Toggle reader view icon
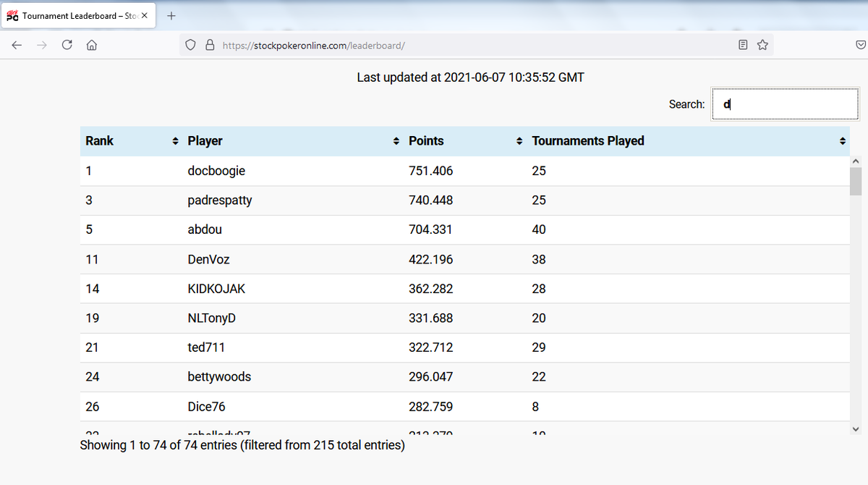The height and width of the screenshot is (485, 868). pyautogui.click(x=743, y=45)
